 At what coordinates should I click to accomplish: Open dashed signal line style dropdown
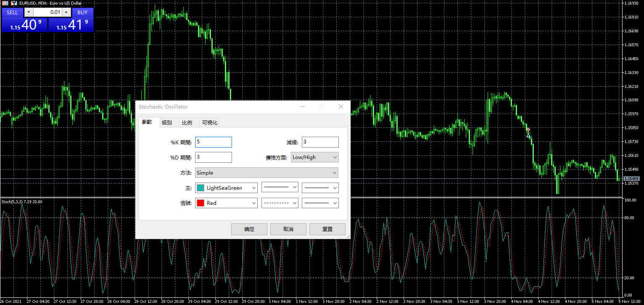pos(280,203)
